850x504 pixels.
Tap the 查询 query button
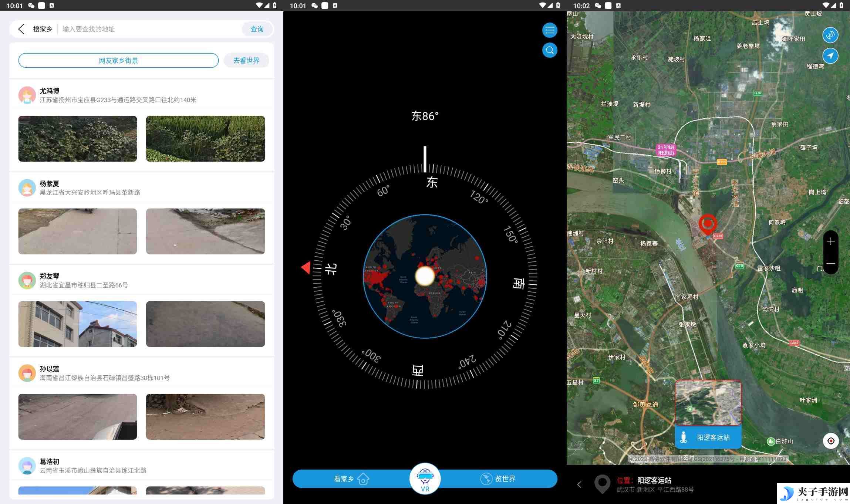257,29
